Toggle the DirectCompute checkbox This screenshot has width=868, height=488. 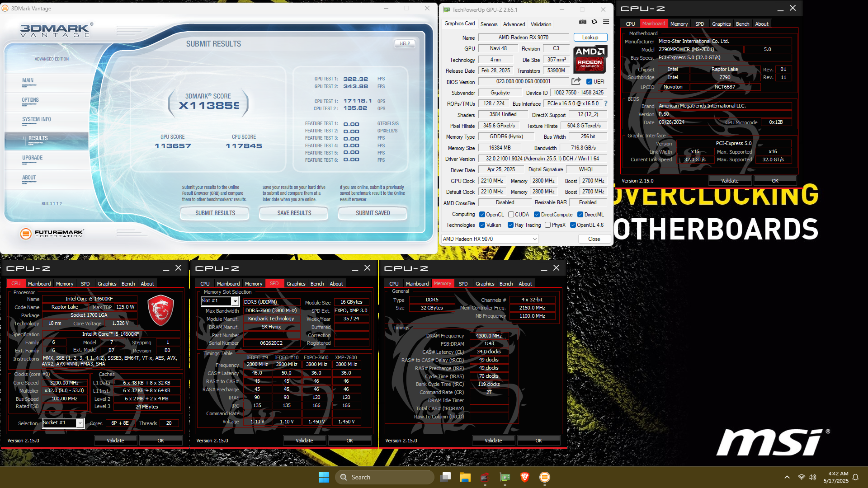pos(537,215)
